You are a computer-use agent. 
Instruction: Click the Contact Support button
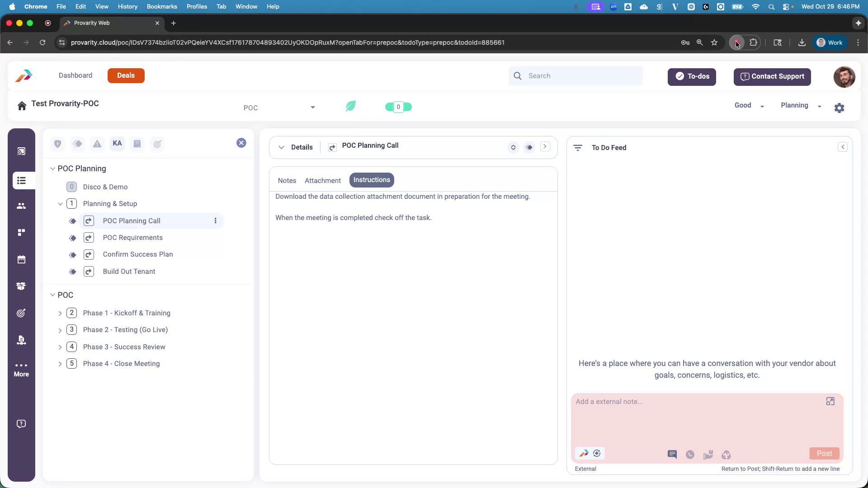click(x=772, y=77)
